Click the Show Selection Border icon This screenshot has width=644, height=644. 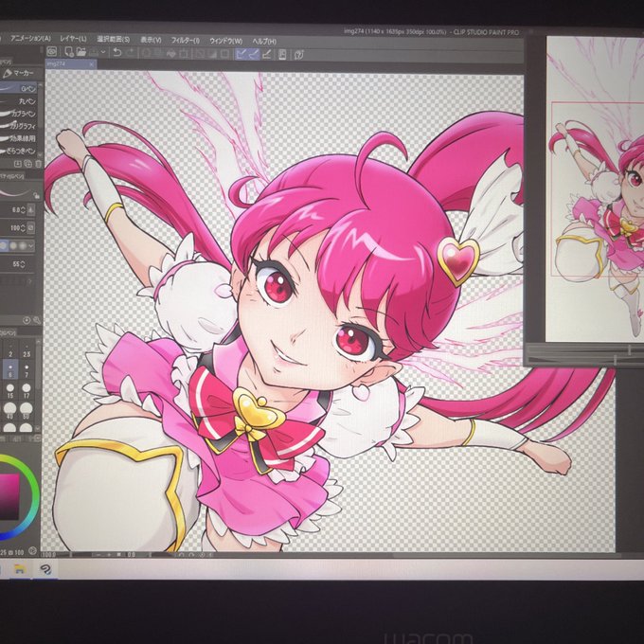225,54
